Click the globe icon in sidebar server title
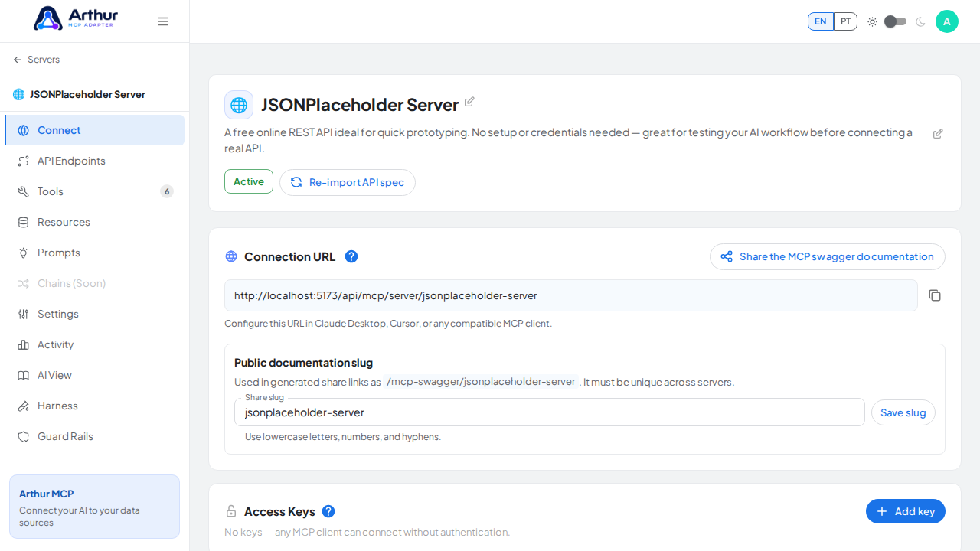Image resolution: width=980 pixels, height=551 pixels. click(19, 94)
